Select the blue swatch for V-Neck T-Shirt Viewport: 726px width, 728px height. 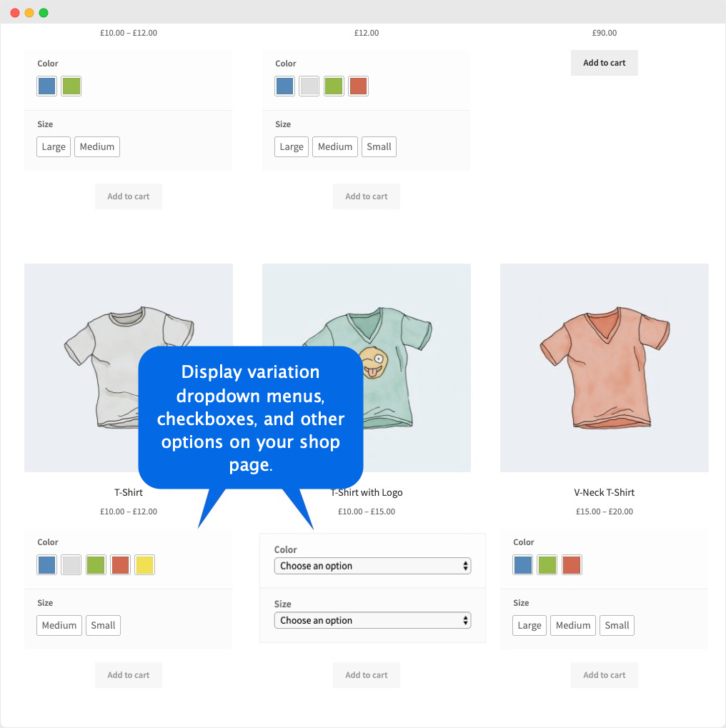(522, 564)
